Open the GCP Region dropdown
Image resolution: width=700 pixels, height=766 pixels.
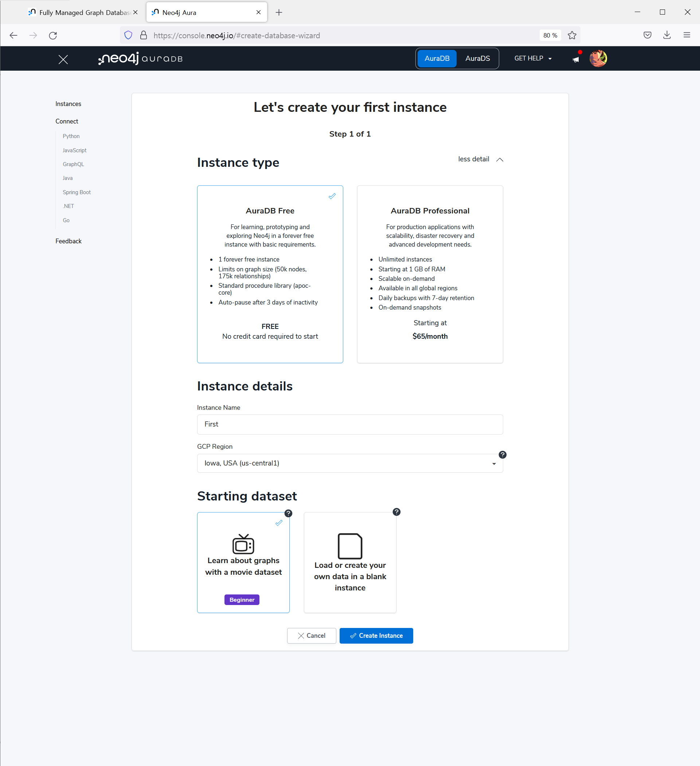pos(349,463)
